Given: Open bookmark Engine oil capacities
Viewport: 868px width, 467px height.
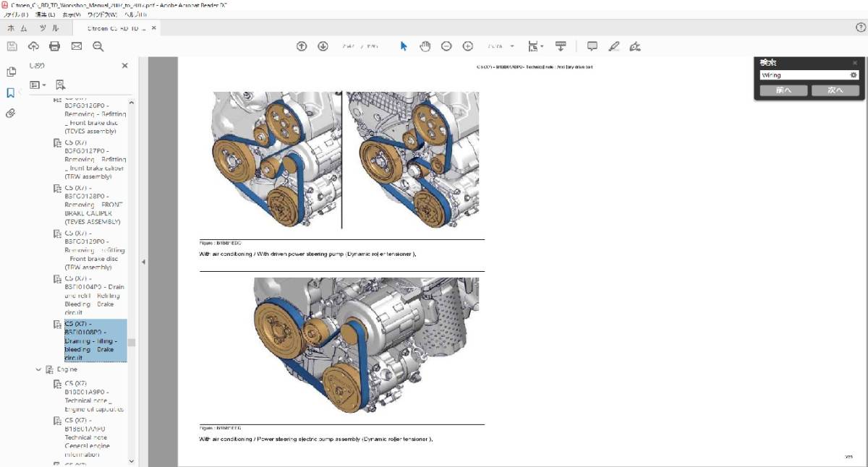Looking at the screenshot, I should coord(94,396).
